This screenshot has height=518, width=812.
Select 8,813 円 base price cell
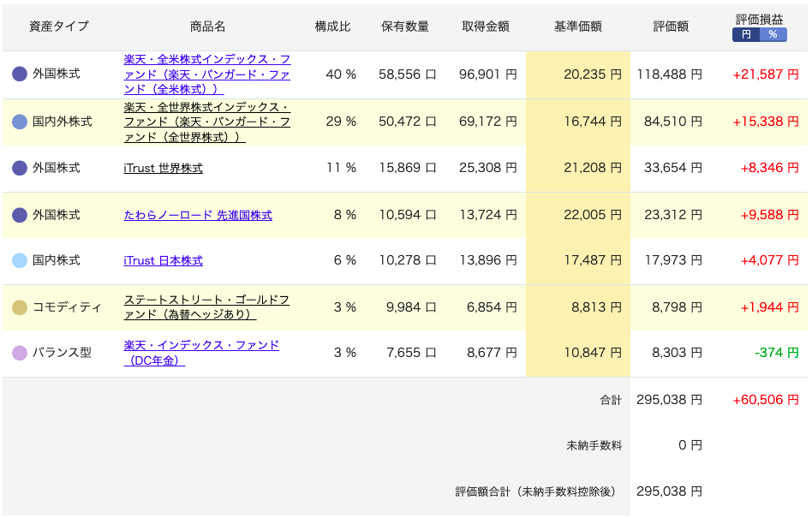596,307
